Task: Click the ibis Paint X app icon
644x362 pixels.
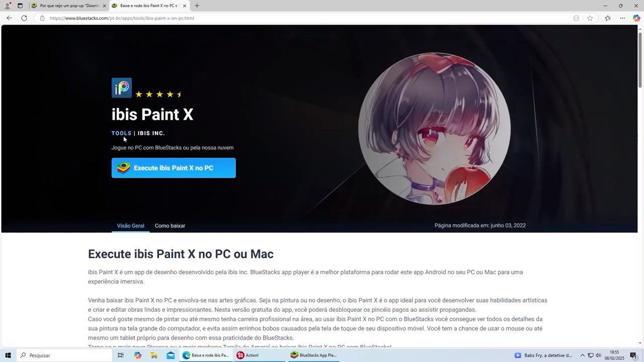Action: [x=121, y=87]
